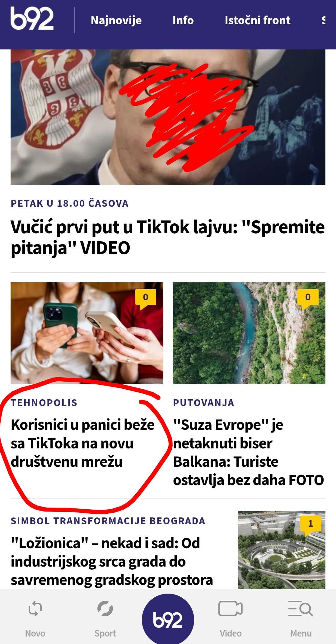
Task: Read the Suza Evrope travel article
Action: pyautogui.click(x=248, y=452)
